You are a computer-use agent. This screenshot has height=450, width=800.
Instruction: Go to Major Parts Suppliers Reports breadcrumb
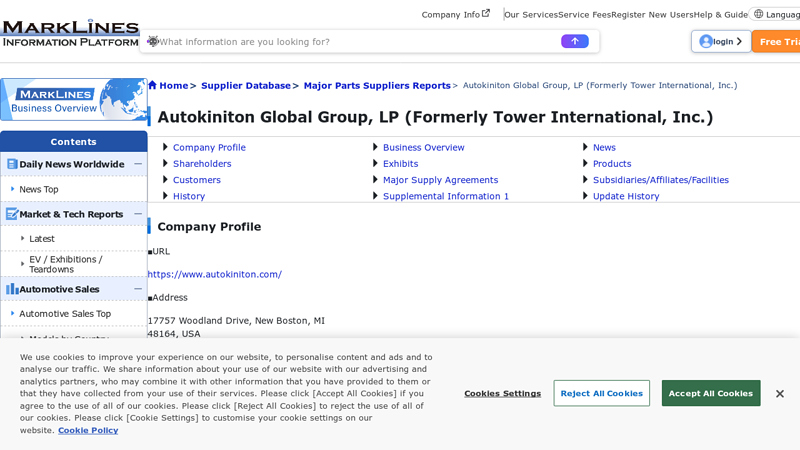377,86
